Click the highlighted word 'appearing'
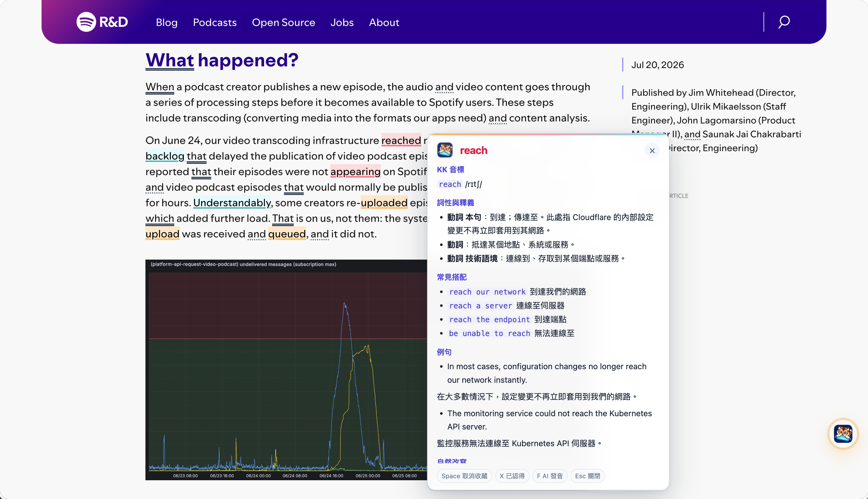The image size is (868, 499). pyautogui.click(x=356, y=171)
